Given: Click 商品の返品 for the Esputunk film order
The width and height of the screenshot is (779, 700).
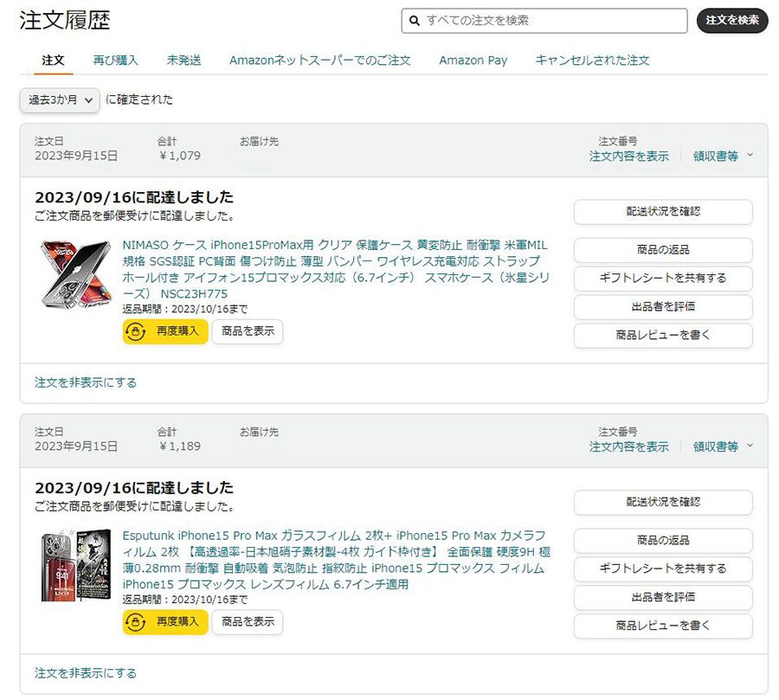Looking at the screenshot, I should pos(663,541).
